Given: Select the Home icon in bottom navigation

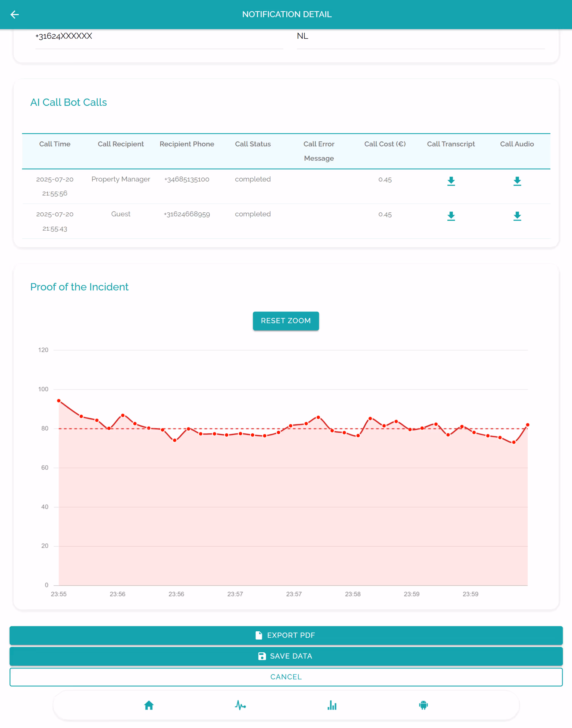Looking at the screenshot, I should 149,705.
